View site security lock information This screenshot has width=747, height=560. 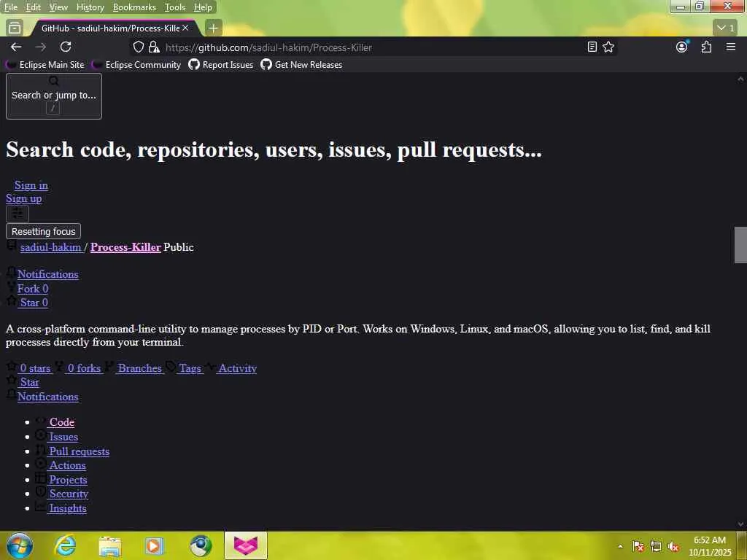tap(154, 47)
